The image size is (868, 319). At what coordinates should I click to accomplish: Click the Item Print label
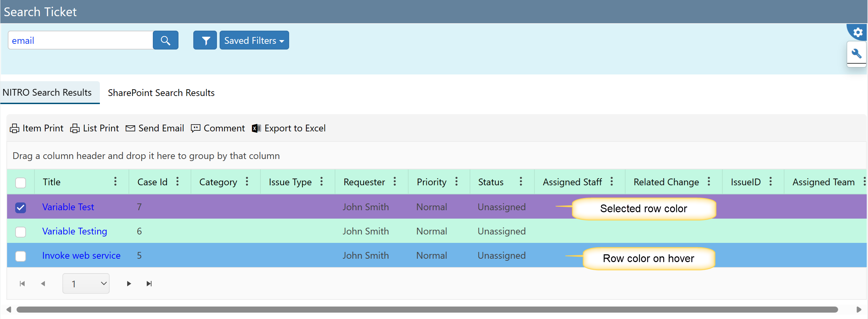tap(43, 128)
